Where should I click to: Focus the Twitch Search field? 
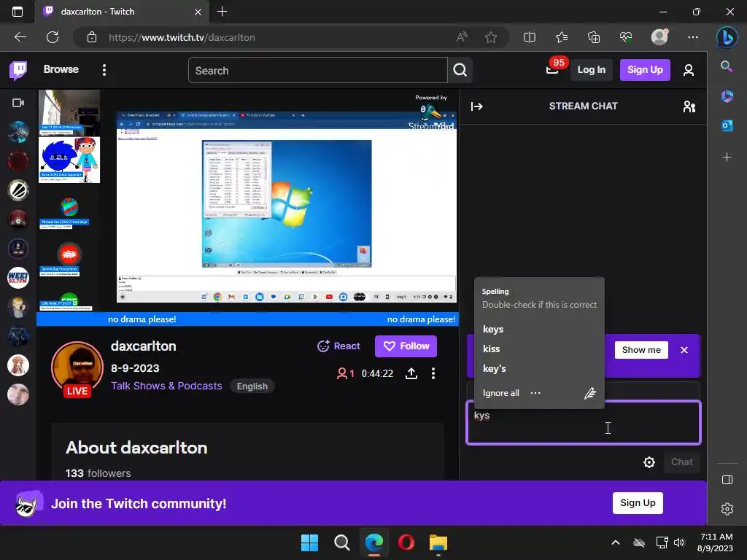tap(318, 71)
